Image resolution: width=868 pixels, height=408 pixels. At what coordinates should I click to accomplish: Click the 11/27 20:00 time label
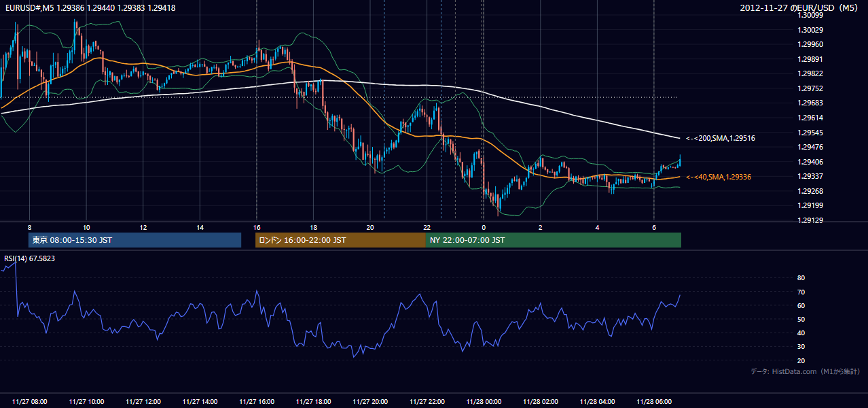point(370,402)
